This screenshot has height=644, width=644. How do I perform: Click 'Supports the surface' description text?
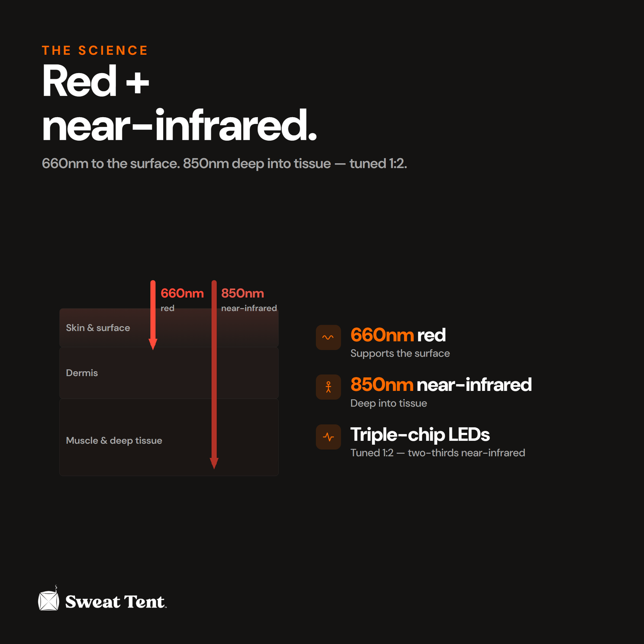(x=400, y=353)
